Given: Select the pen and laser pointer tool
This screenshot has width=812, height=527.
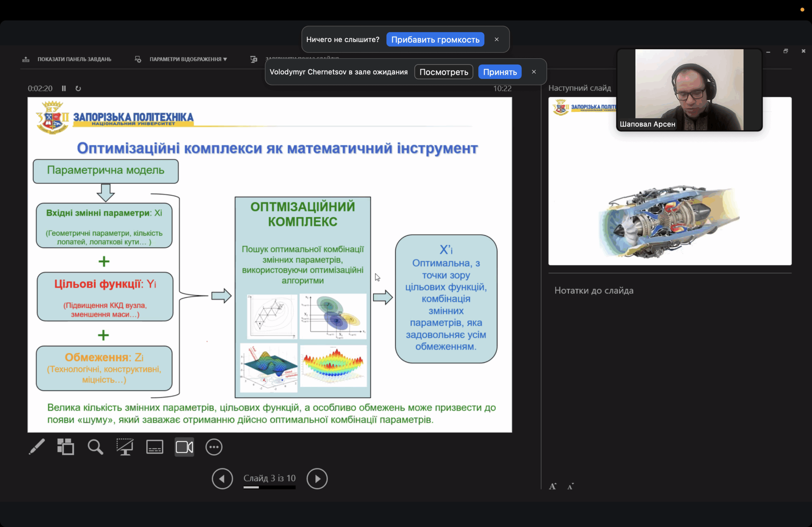Looking at the screenshot, I should tap(36, 447).
